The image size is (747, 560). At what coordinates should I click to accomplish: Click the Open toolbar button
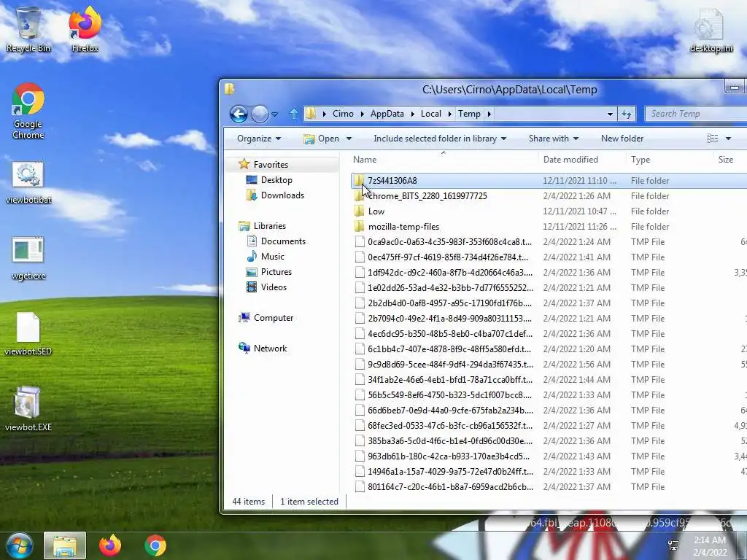[x=322, y=139]
